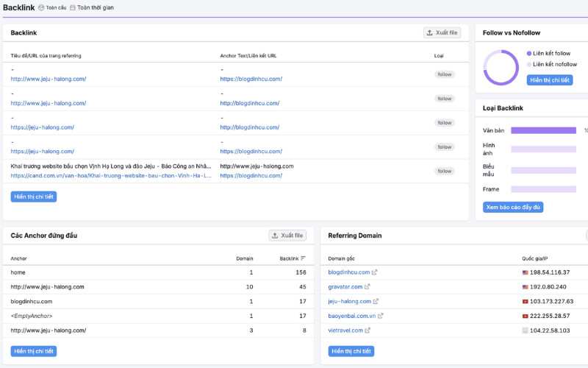Export backlinks with the Xuất file button

442,32
